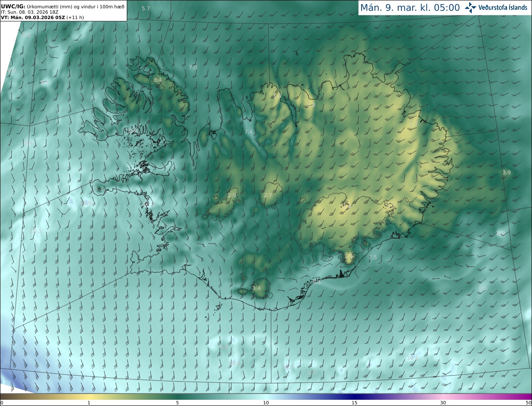The height and width of the screenshot is (406, 532).
Task: Click the 5.7 value beside the title box
Action: [146, 9]
